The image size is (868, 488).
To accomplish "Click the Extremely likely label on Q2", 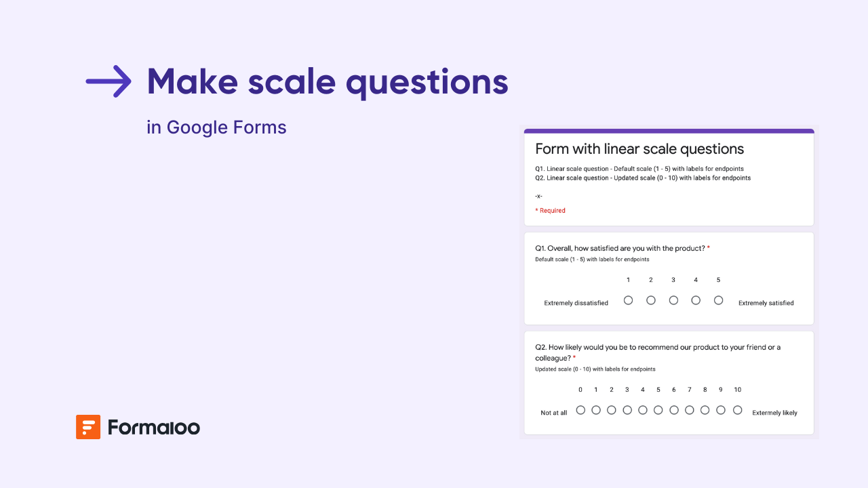I will tap(774, 412).
